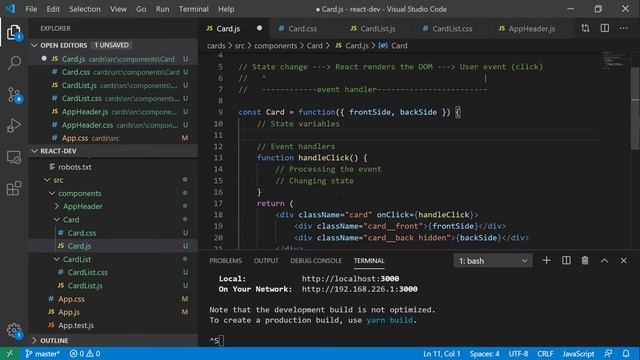
Task: Open Manage settings gear icon
Action: click(14, 331)
